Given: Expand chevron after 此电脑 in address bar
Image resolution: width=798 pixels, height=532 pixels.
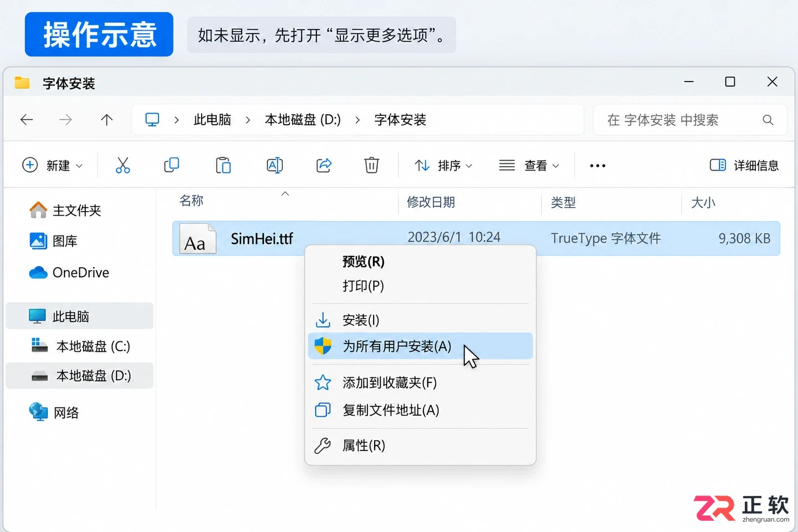Looking at the screenshot, I should click(248, 120).
